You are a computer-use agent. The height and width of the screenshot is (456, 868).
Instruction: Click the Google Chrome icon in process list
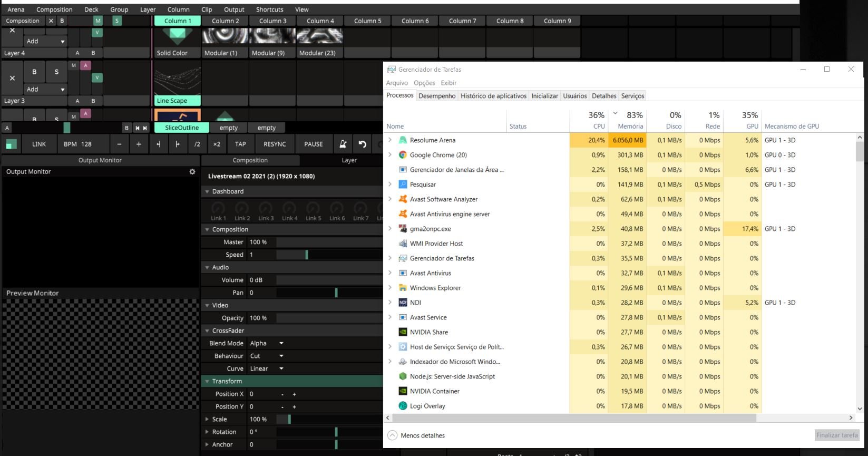point(403,155)
